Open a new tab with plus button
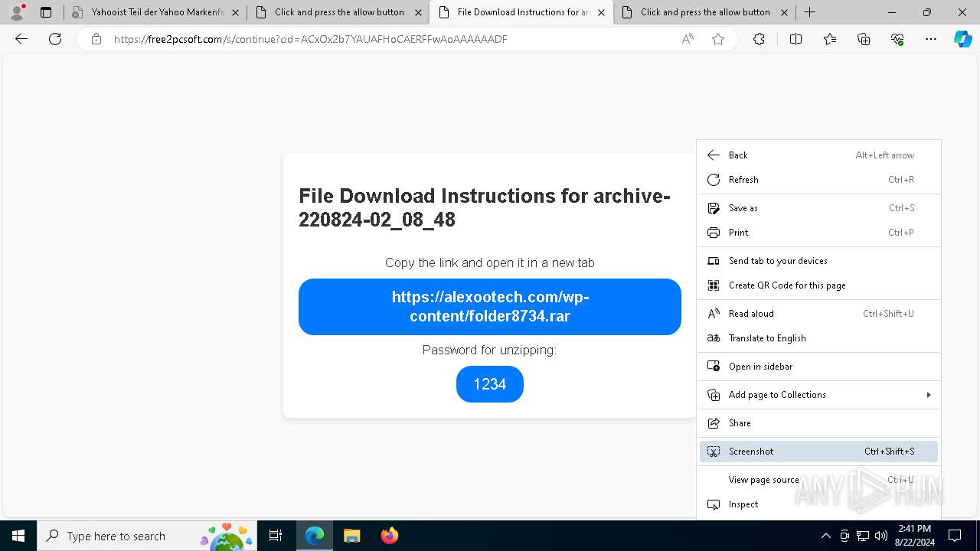The height and width of the screenshot is (551, 980). coord(809,12)
